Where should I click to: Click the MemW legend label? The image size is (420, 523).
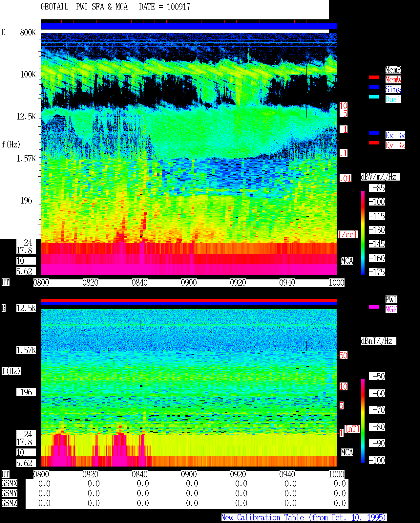click(x=393, y=79)
